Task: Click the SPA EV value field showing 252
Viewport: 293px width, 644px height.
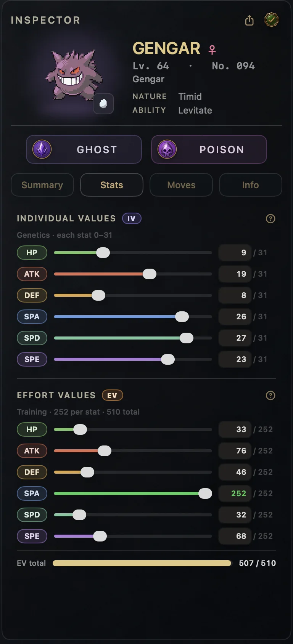Action: coord(235,493)
